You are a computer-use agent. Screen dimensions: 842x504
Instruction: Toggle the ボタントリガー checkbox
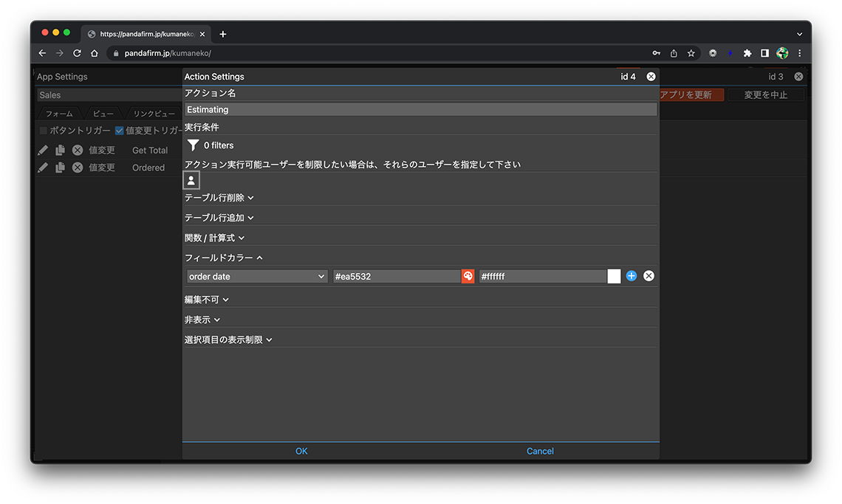44,131
